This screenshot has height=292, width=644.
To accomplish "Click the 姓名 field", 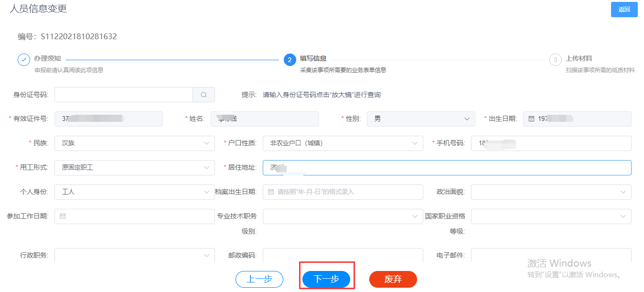I will [265, 119].
